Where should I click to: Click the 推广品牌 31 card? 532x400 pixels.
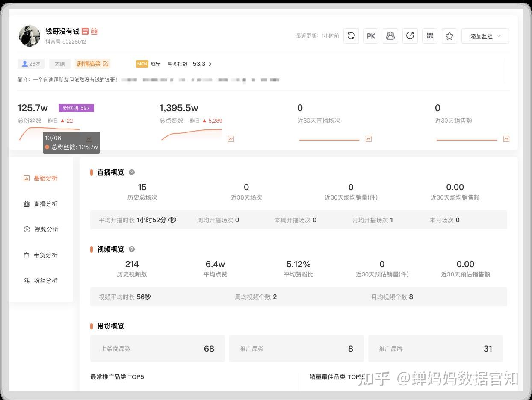435,349
